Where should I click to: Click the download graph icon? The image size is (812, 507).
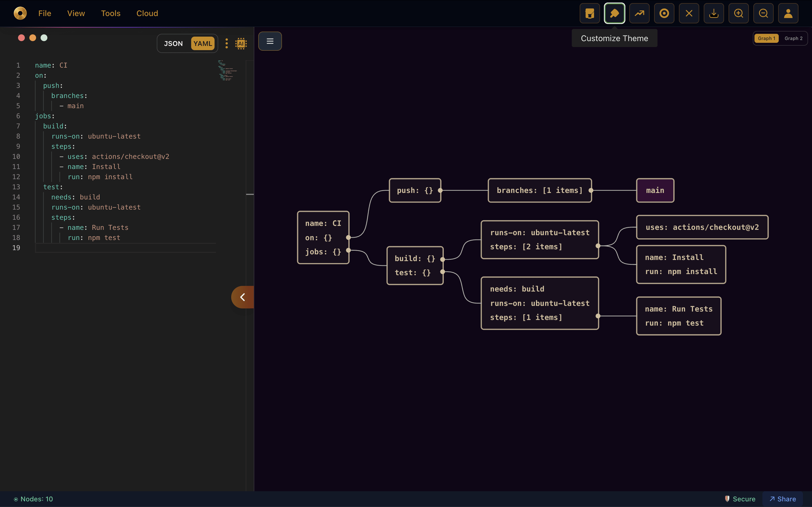click(714, 14)
